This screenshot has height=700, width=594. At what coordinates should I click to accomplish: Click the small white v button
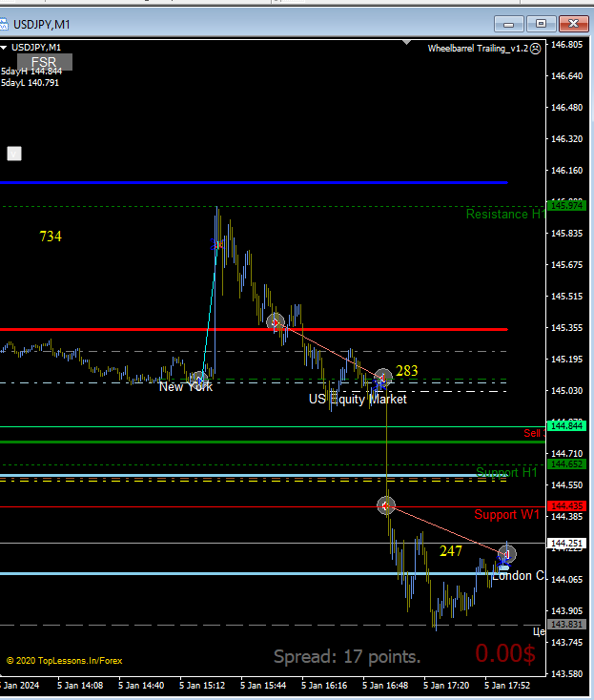[14, 154]
